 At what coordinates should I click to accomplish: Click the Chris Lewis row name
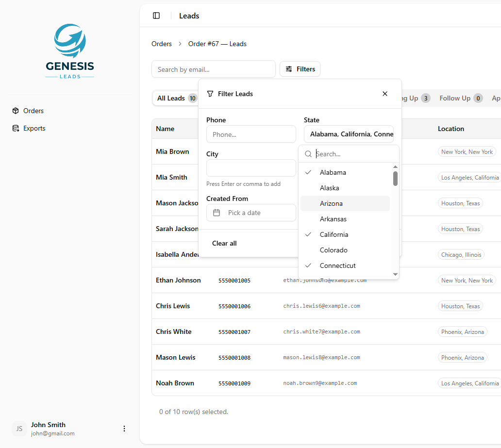(x=172, y=306)
